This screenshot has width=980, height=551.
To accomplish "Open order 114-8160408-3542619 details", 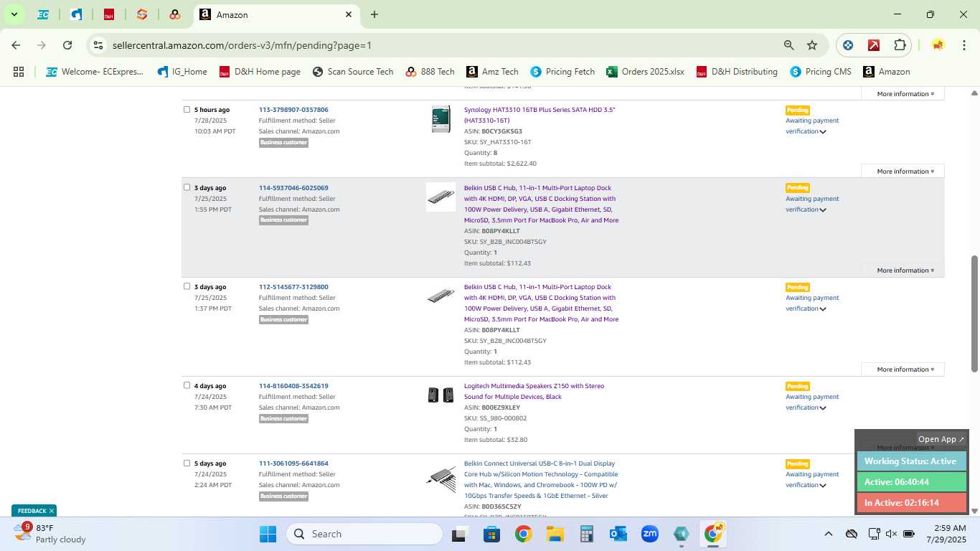I will pyautogui.click(x=293, y=386).
